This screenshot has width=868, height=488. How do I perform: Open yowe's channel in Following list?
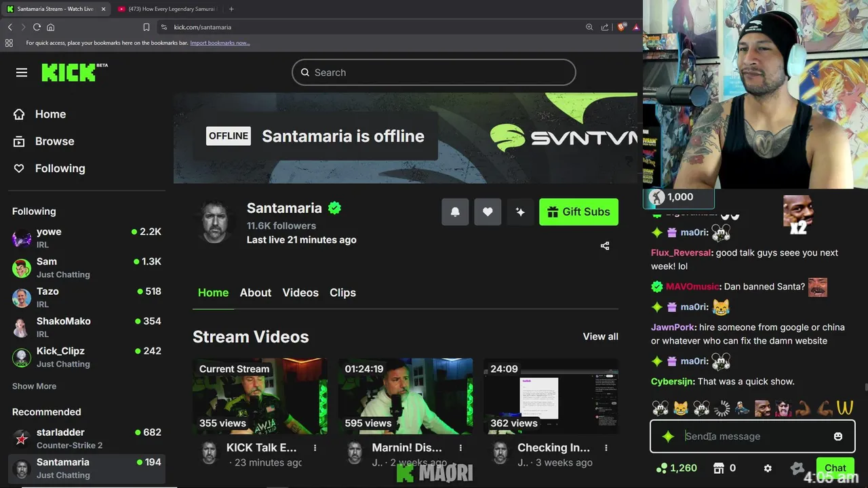click(87, 238)
